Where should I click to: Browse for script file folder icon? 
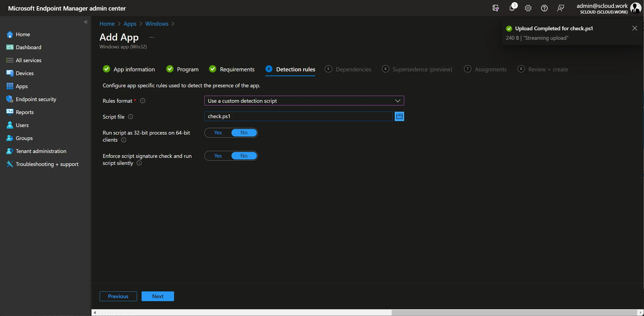[399, 117]
